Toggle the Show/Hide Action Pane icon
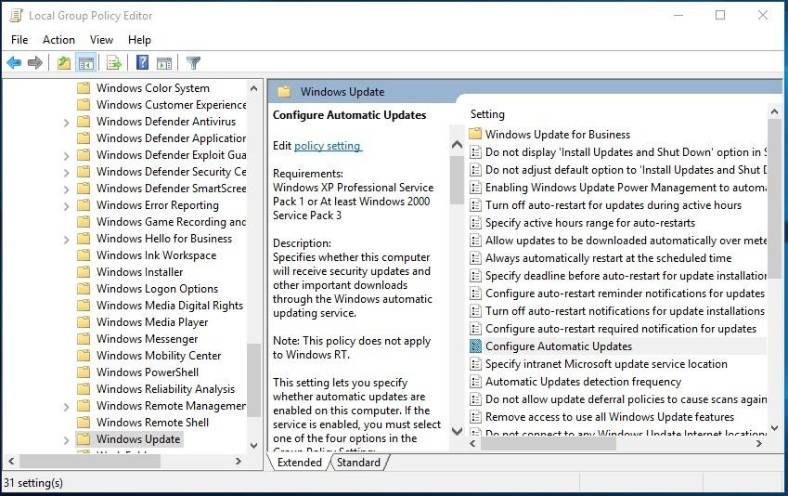The image size is (788, 496). pyautogui.click(x=164, y=63)
